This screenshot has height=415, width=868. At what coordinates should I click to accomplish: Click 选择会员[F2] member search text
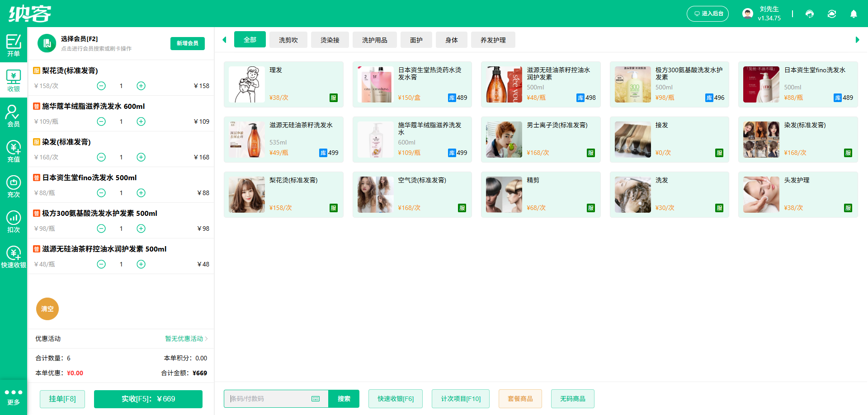tap(80, 39)
